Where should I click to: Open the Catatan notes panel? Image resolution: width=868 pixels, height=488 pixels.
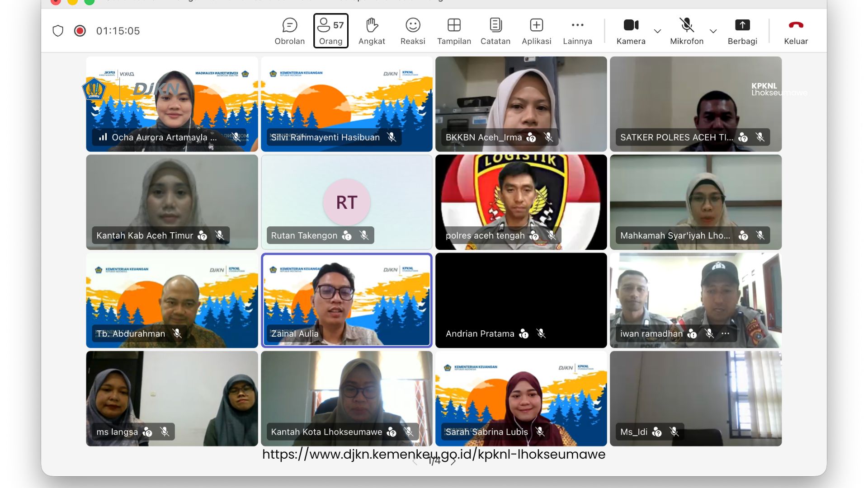coord(495,31)
